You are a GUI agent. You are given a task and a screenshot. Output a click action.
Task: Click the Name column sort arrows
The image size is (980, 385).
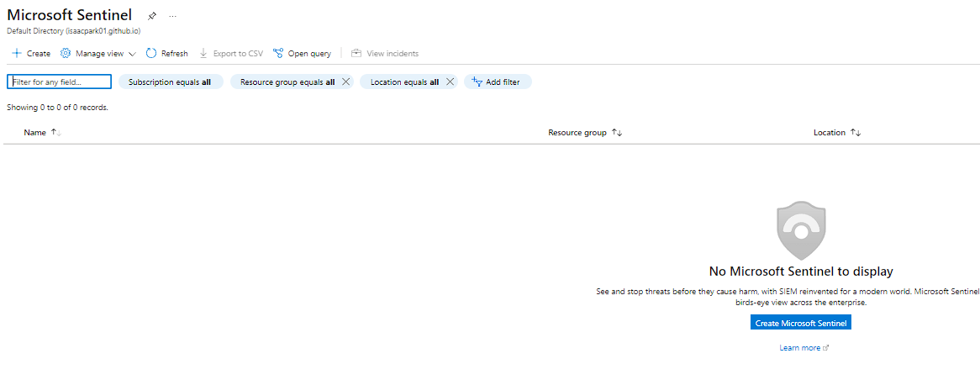click(x=55, y=133)
